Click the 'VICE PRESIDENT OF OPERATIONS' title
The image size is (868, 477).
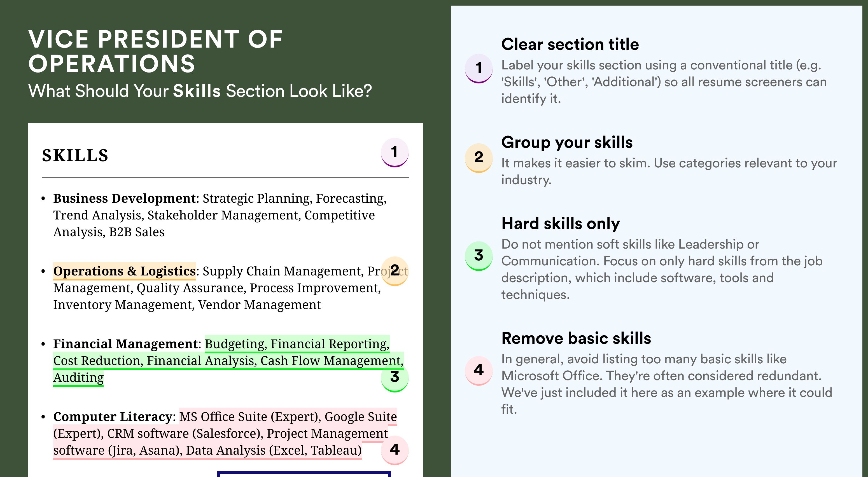(155, 51)
